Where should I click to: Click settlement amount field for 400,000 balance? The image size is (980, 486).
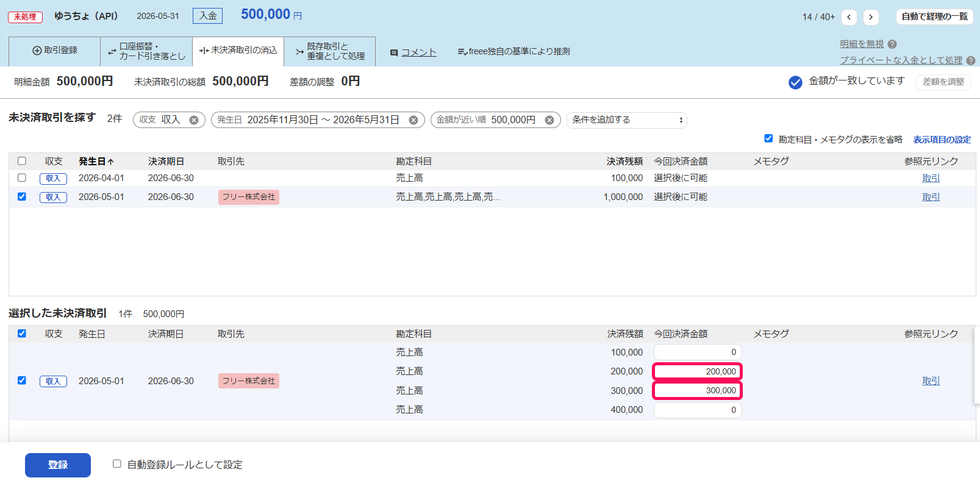click(x=698, y=410)
